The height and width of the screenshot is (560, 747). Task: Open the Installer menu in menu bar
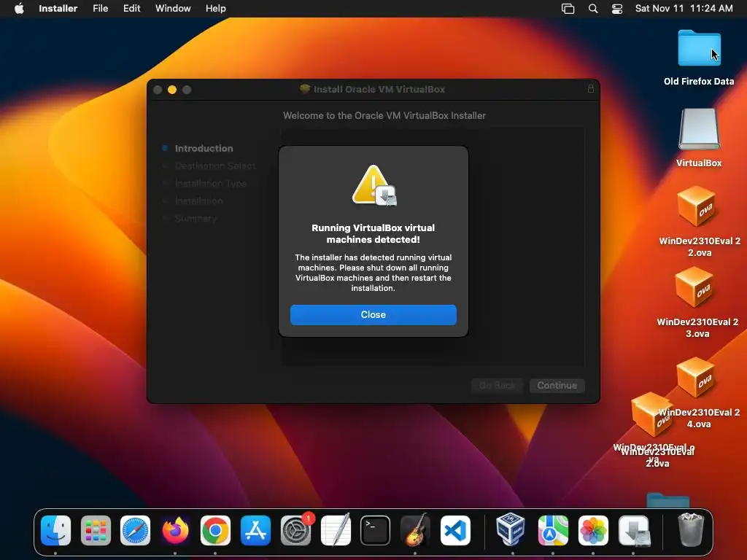coord(58,9)
